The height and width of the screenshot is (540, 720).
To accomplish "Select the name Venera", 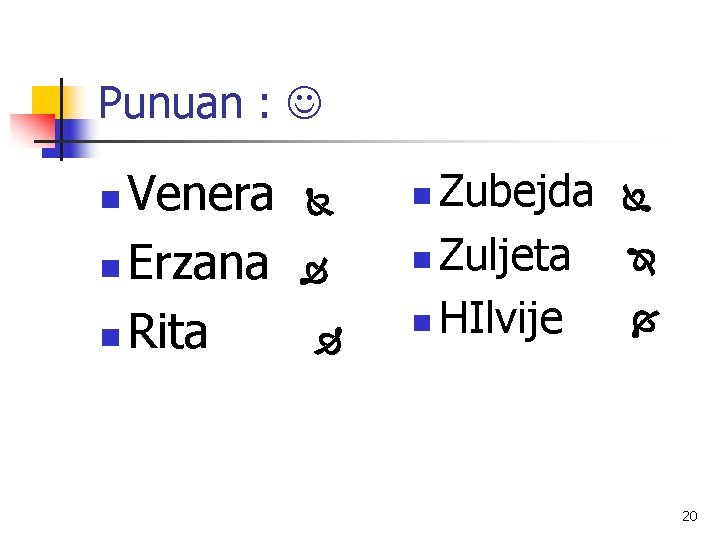I will point(200,195).
